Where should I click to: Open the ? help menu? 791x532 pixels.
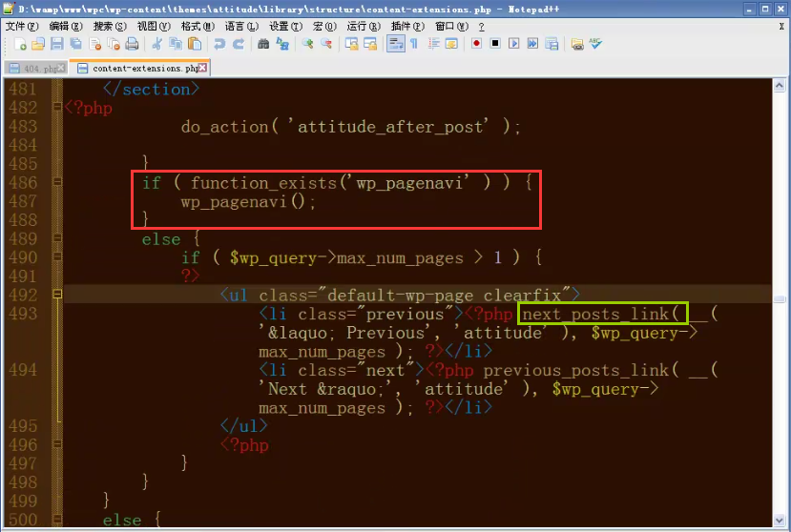(481, 27)
